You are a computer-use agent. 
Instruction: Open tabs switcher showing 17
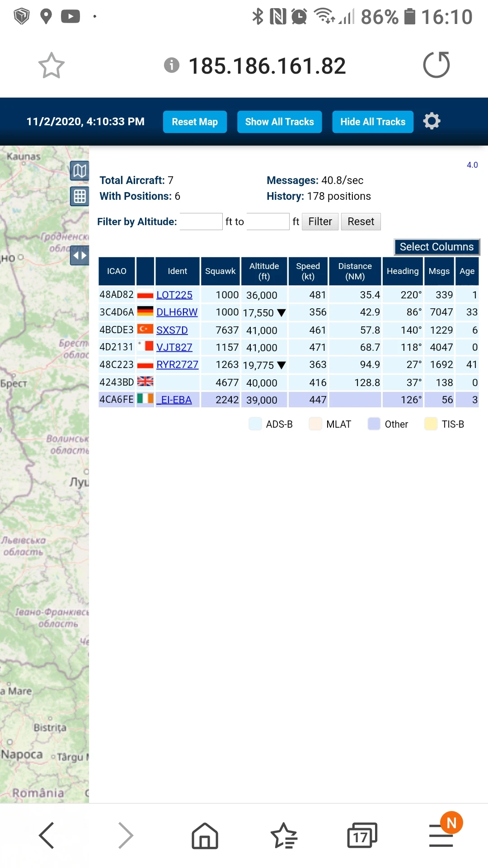(362, 835)
